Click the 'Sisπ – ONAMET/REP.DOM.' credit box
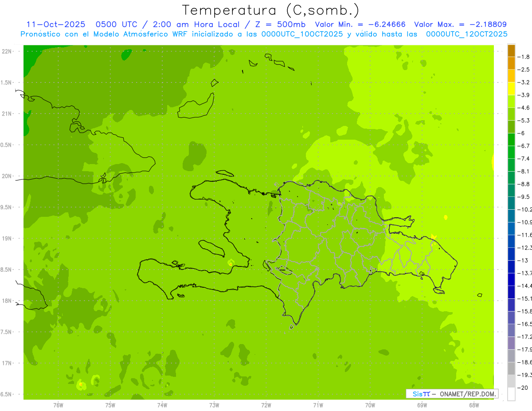Viewport: 532px width, 411px height. (x=452, y=394)
